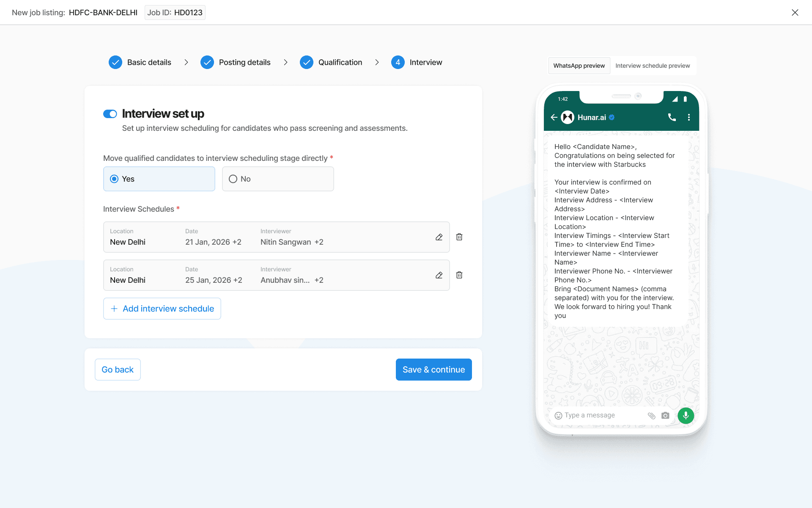Click the camera icon in message bar

pyautogui.click(x=665, y=416)
